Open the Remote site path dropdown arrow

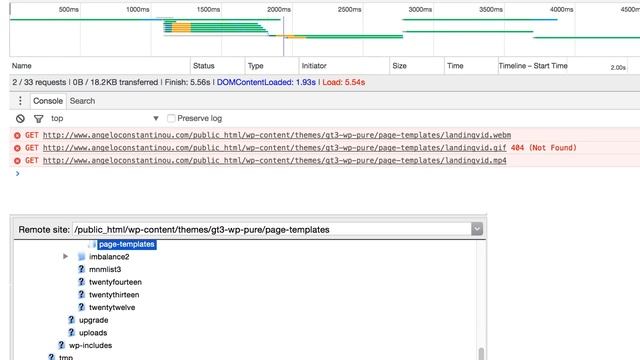(477, 229)
